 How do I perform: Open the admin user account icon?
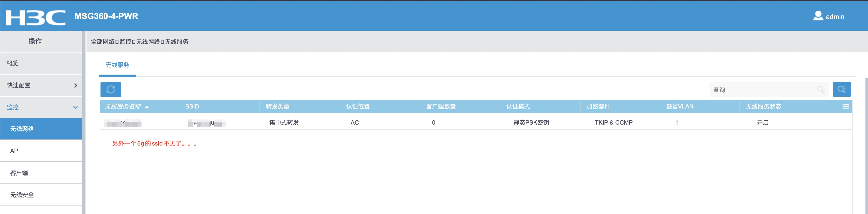(818, 16)
